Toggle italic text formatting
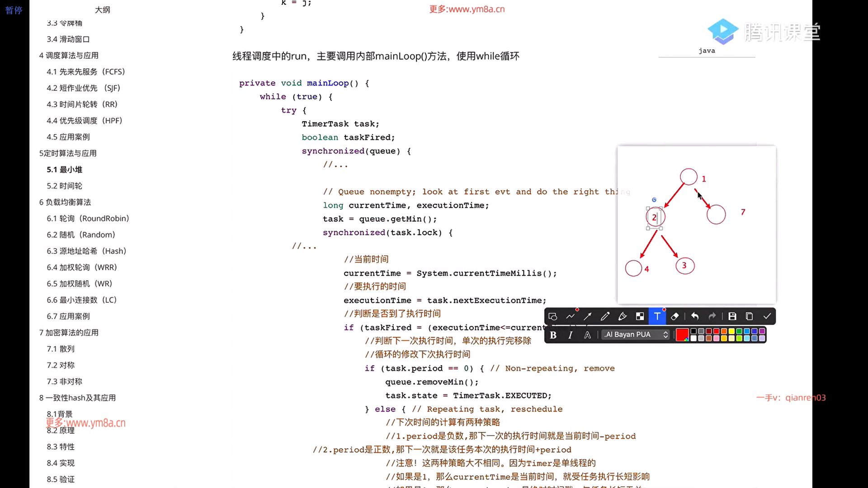Image resolution: width=868 pixels, height=488 pixels. pyautogui.click(x=571, y=335)
